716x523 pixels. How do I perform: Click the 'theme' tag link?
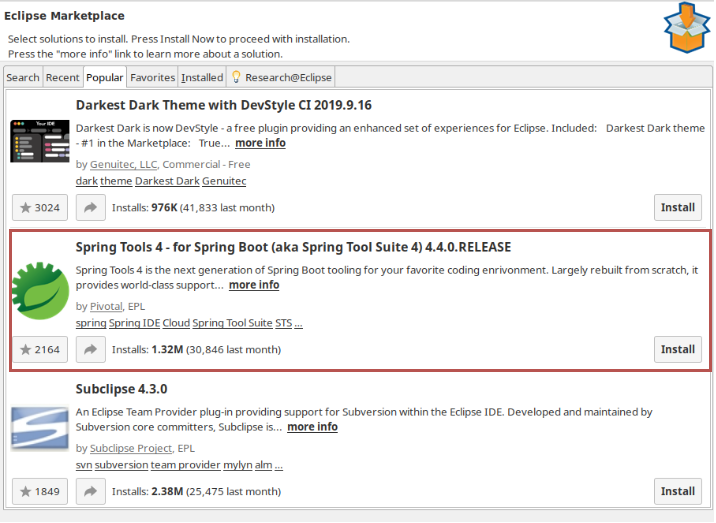(x=116, y=181)
